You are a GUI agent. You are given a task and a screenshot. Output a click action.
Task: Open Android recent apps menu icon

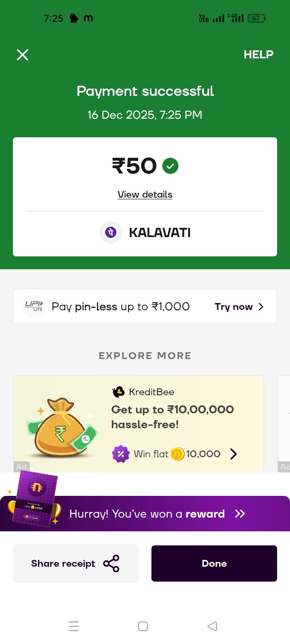(x=74, y=626)
